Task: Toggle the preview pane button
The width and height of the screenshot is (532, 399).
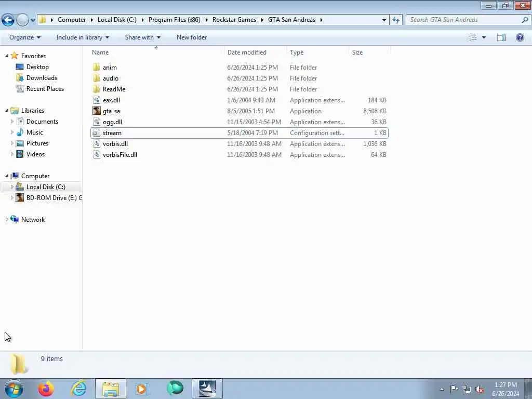Action: point(501,37)
